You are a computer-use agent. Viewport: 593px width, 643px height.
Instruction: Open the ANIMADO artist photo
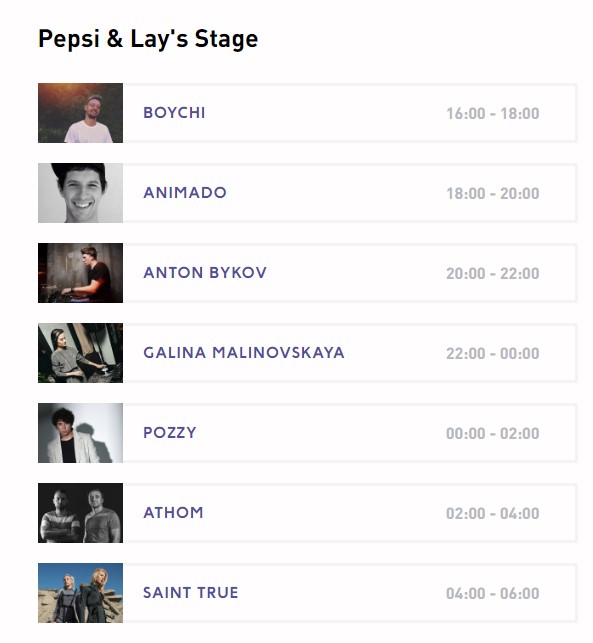coord(80,193)
